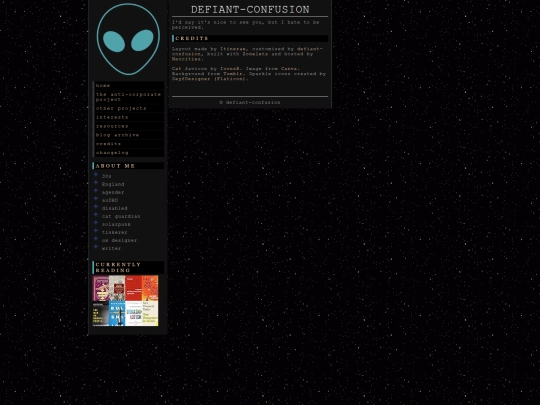The height and width of the screenshot is (405, 540).
Task: Click the CREDITS section heading
Action: (250, 38)
